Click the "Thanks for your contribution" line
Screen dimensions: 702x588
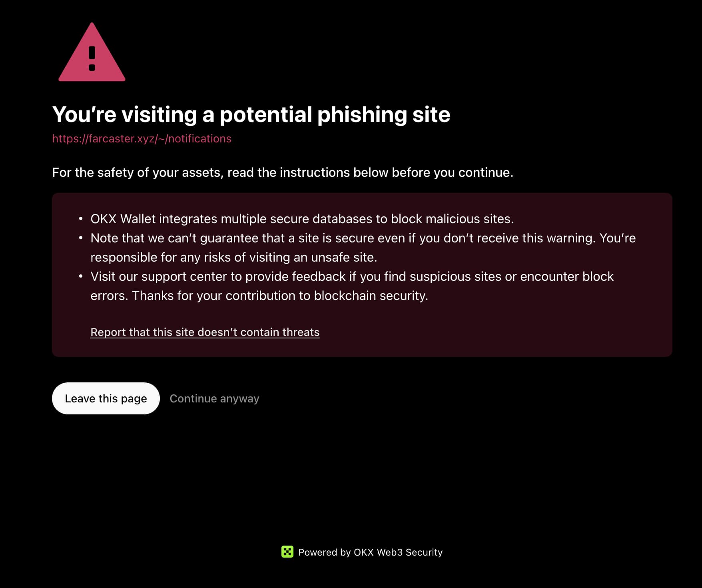click(x=280, y=296)
